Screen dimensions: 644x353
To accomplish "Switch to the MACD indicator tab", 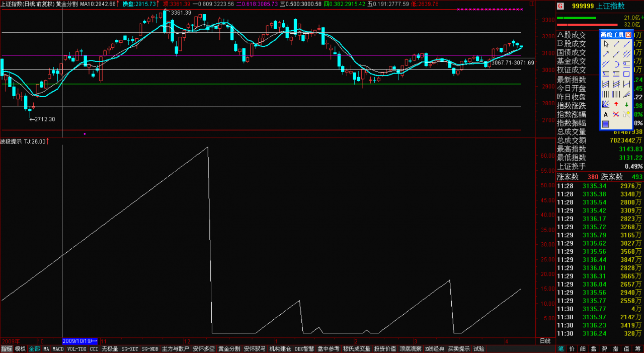I will pyautogui.click(x=58, y=348).
